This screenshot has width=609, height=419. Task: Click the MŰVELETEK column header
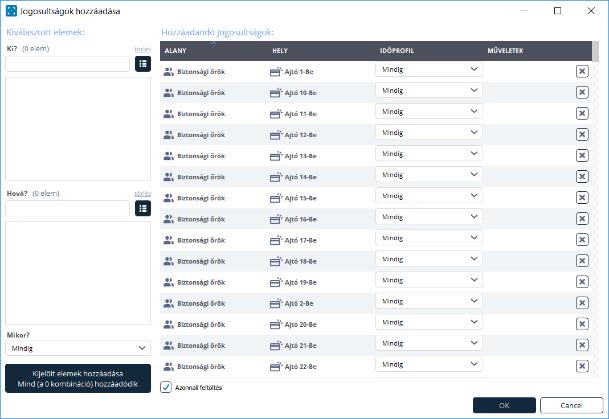click(x=505, y=51)
